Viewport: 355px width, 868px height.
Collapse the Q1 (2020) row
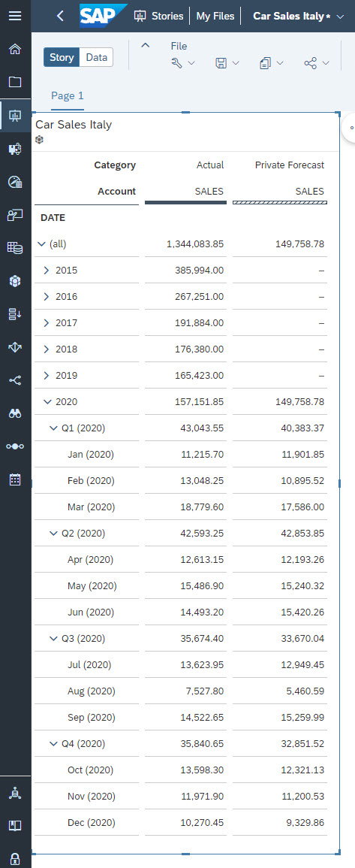(x=53, y=428)
